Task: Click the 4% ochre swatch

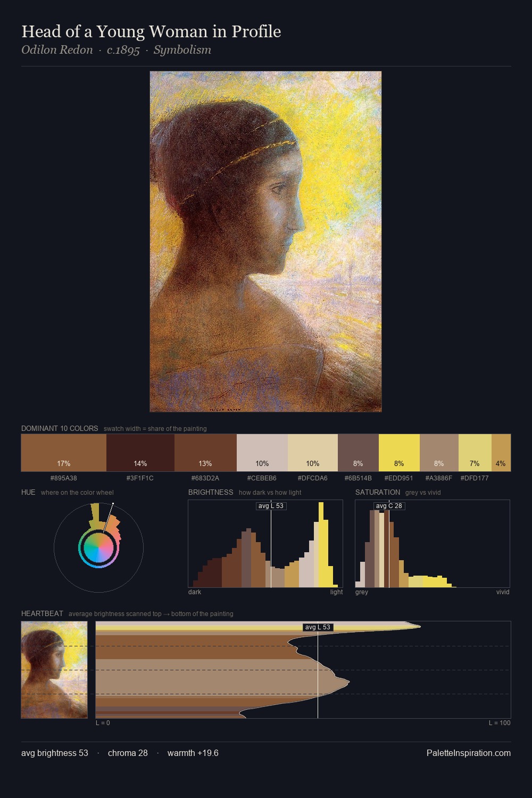Action: coord(501,453)
